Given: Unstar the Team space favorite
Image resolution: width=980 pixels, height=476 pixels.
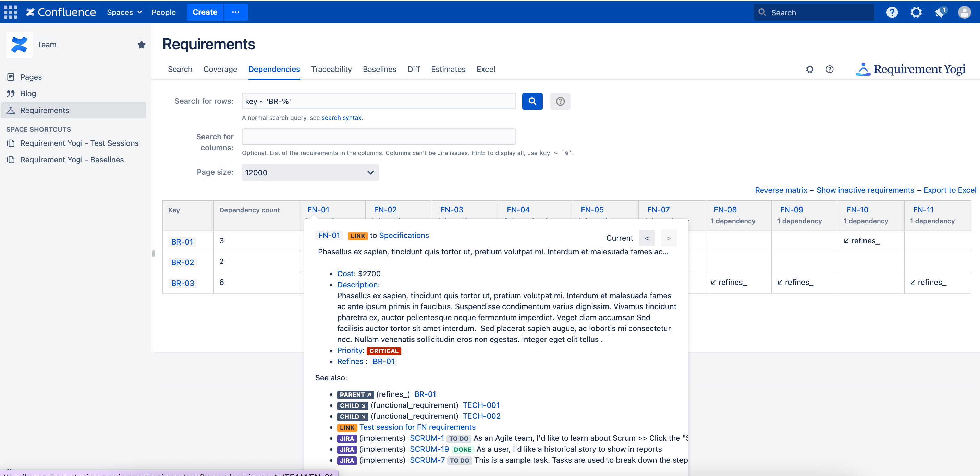Looking at the screenshot, I should click(x=142, y=45).
